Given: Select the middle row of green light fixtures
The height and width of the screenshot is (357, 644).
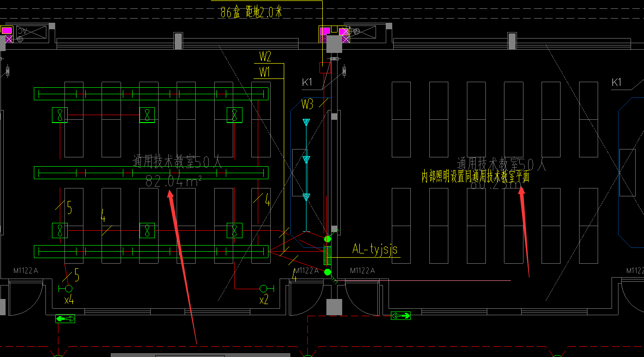Looking at the screenshot, I should (x=151, y=173).
